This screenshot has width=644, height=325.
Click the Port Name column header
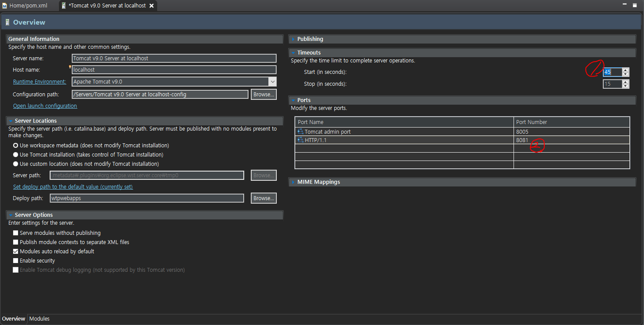[x=404, y=122]
